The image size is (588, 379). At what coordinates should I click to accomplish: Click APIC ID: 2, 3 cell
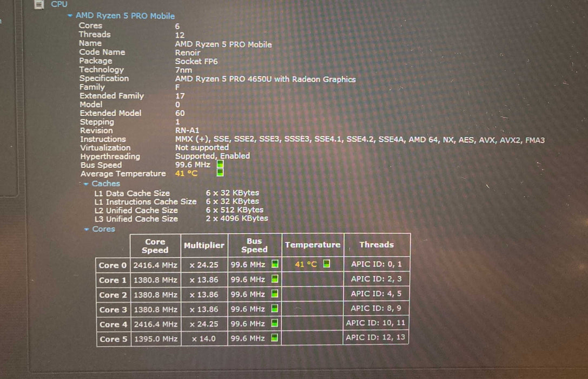[376, 279]
